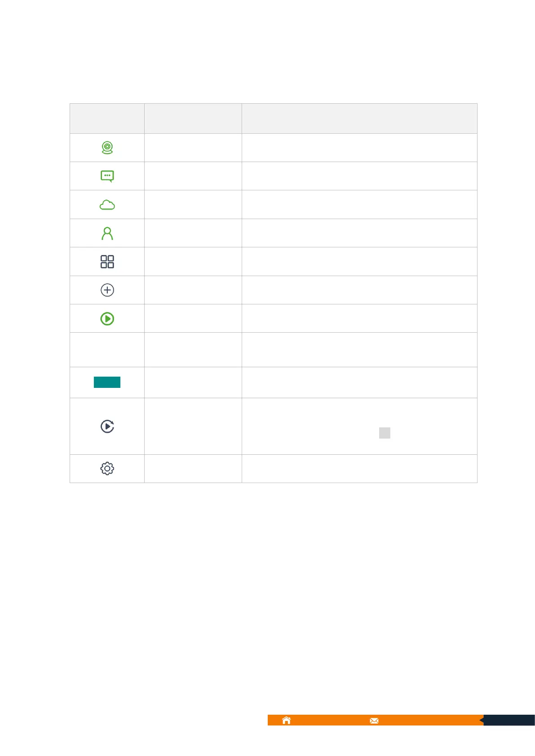Image resolution: width=535 pixels, height=756 pixels.
Task: Click the blank icon cell below the green play icon
Action: point(107,350)
